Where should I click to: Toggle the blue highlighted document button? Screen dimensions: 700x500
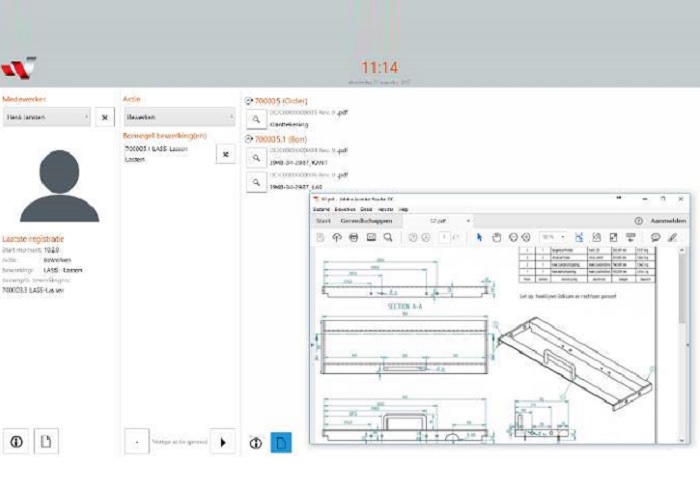(282, 441)
